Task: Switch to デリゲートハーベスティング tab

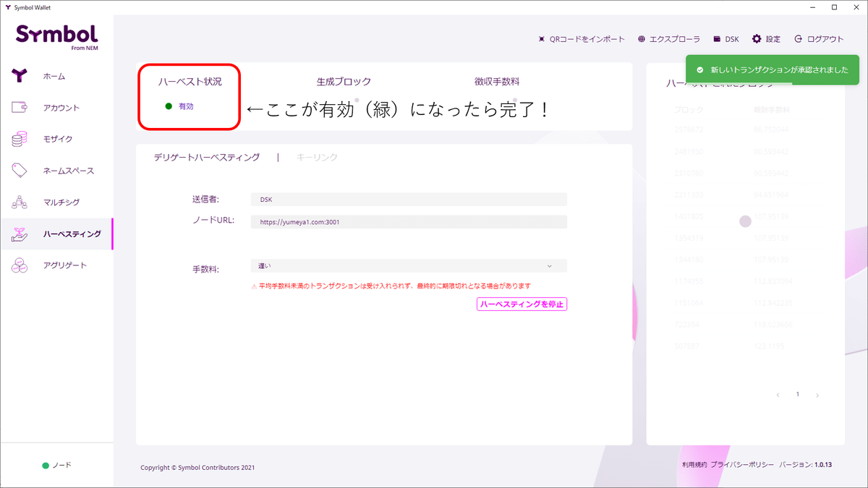Action: (206, 157)
